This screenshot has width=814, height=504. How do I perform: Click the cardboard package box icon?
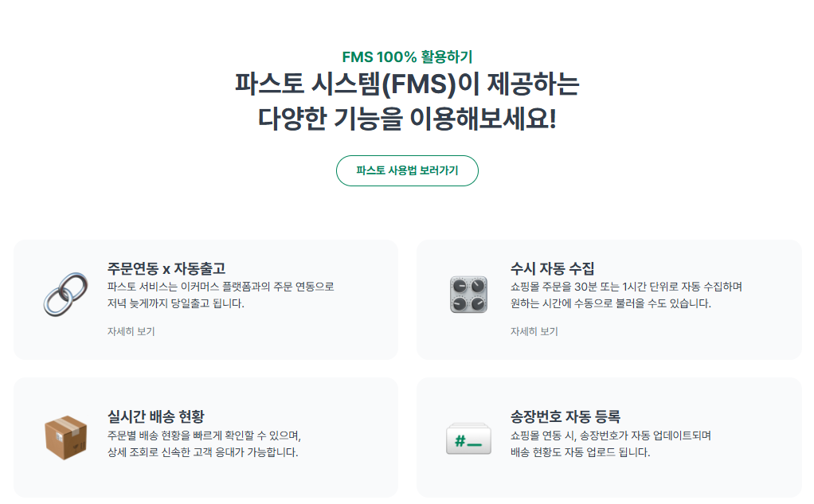coord(65,438)
